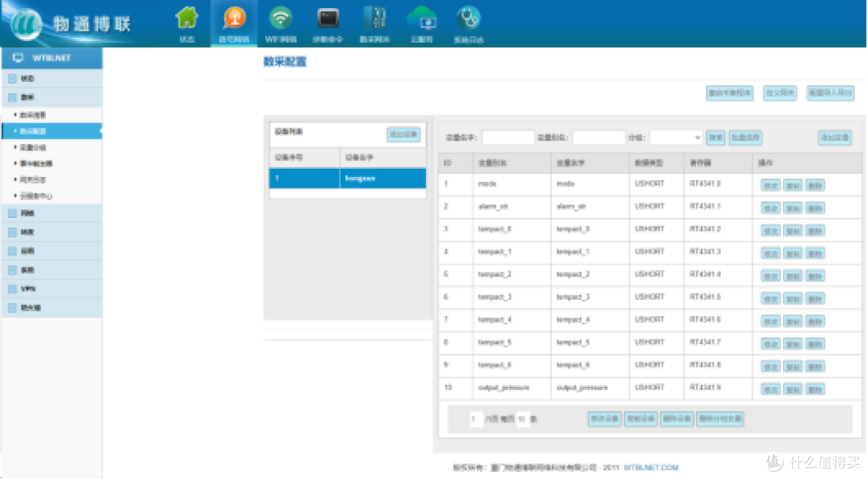Open the data gateway rack icon
The image size is (868, 480).
click(375, 18)
